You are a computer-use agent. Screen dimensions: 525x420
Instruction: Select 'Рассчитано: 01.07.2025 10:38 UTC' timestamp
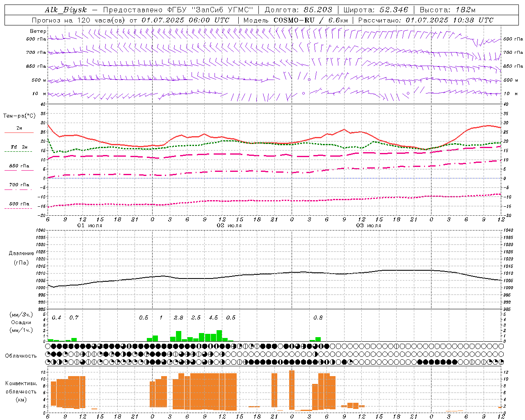[x=426, y=20]
